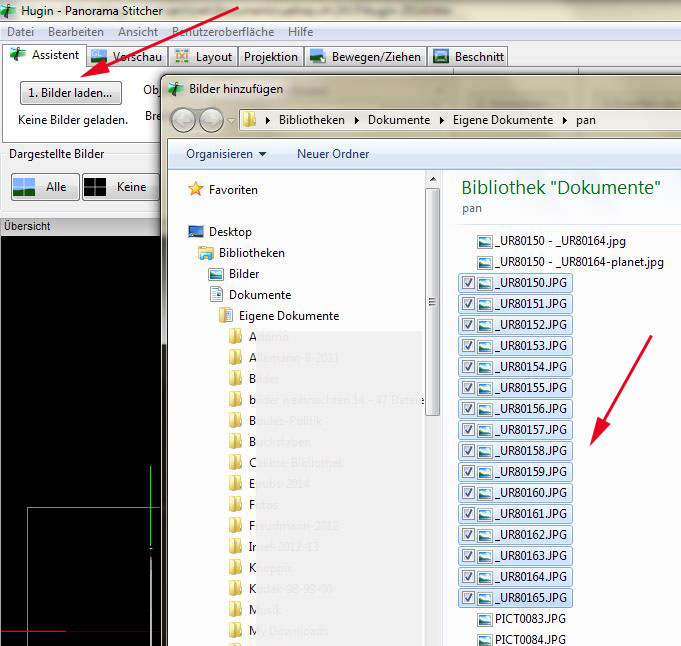681x646 pixels.
Task: Click the Layout tab's icon
Action: 182,56
